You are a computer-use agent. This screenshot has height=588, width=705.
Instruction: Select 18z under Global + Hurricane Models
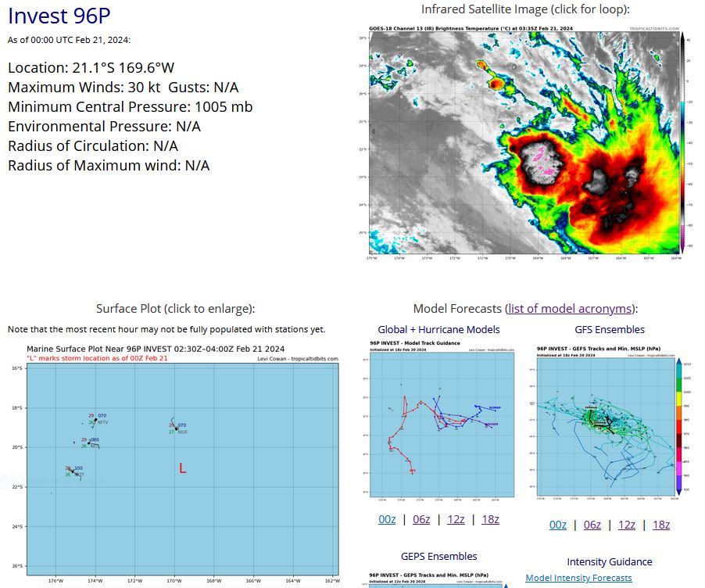pyautogui.click(x=489, y=519)
